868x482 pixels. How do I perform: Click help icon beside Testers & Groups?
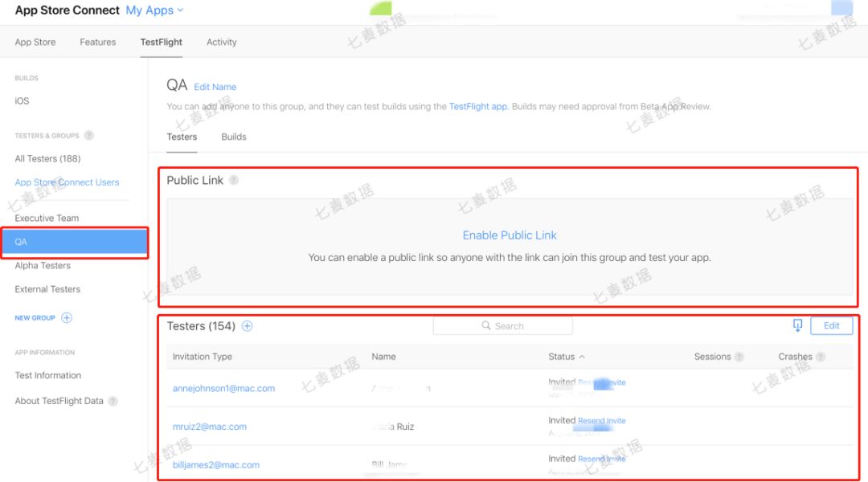click(89, 135)
